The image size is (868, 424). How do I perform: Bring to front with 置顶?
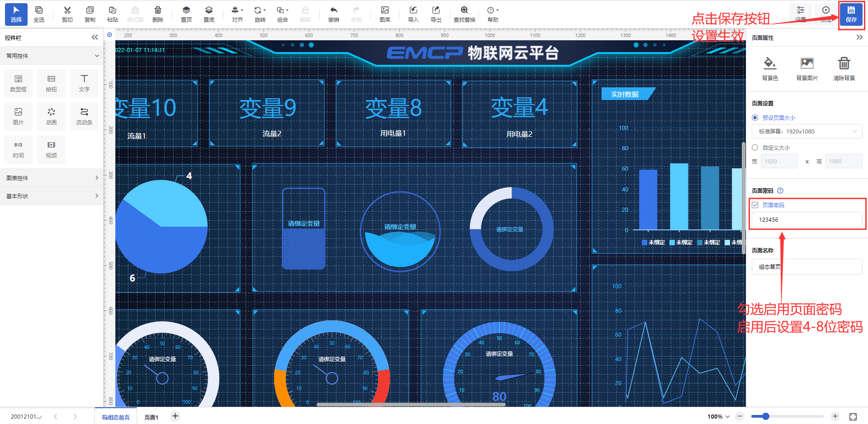186,14
